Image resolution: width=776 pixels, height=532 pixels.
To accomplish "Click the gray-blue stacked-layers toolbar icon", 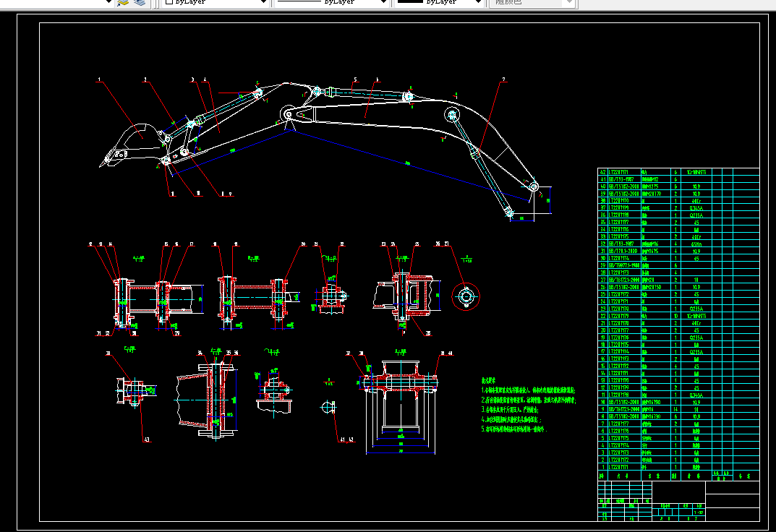I will pos(140,2).
